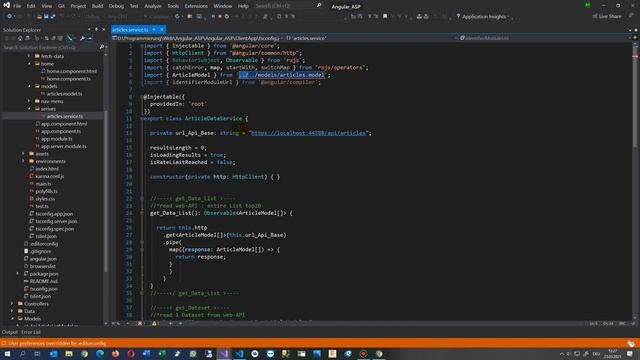Click the notifications icon on the status bar
The image size is (640, 360).
pyautogui.click(x=631, y=343)
